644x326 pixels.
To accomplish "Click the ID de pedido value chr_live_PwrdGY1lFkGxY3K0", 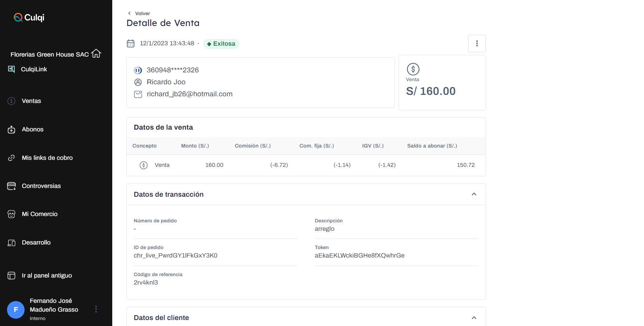I will (x=175, y=256).
